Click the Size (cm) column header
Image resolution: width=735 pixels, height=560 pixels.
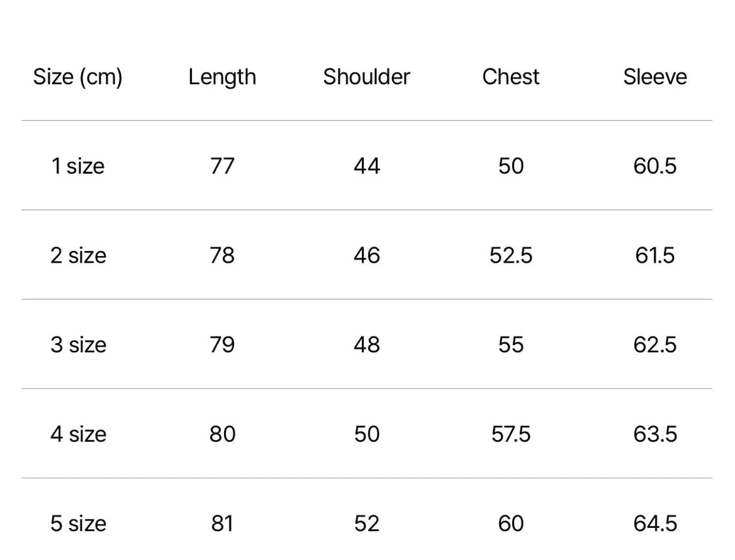[x=78, y=77]
